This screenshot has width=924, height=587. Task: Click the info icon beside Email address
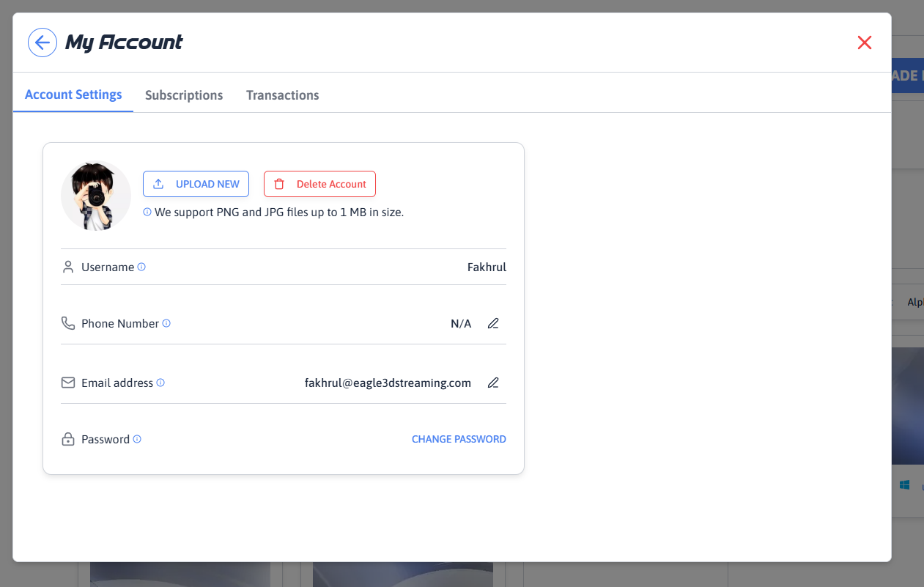tap(160, 383)
